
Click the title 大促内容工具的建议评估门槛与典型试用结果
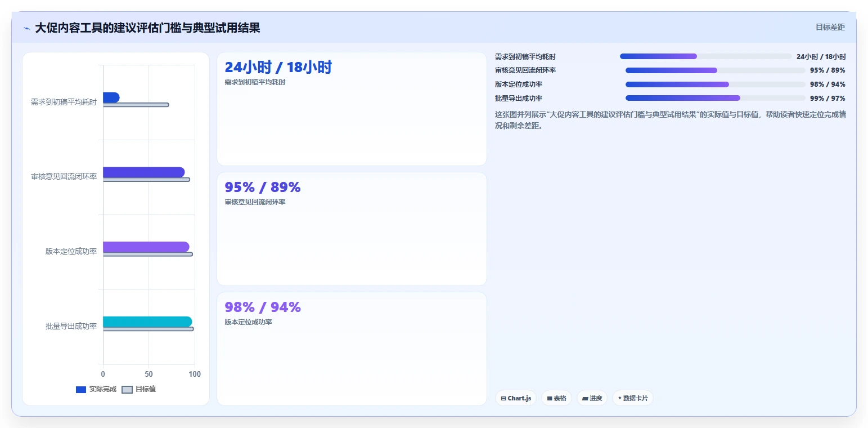coord(147,28)
